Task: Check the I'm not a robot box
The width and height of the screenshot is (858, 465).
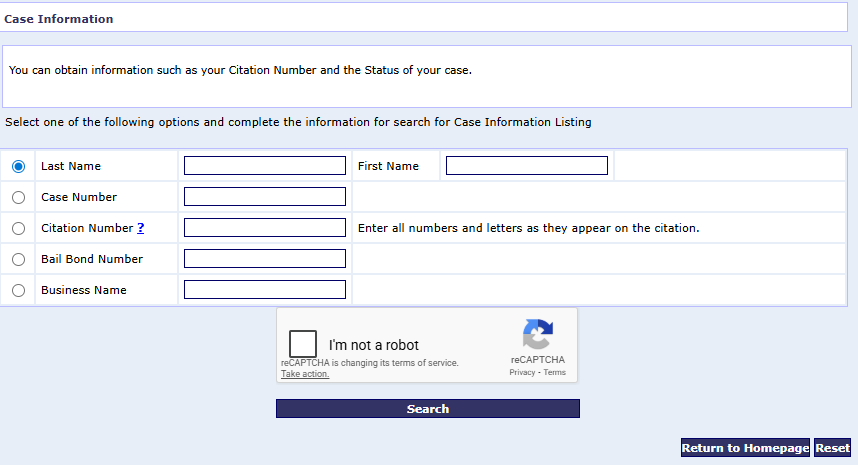Action: click(x=303, y=344)
